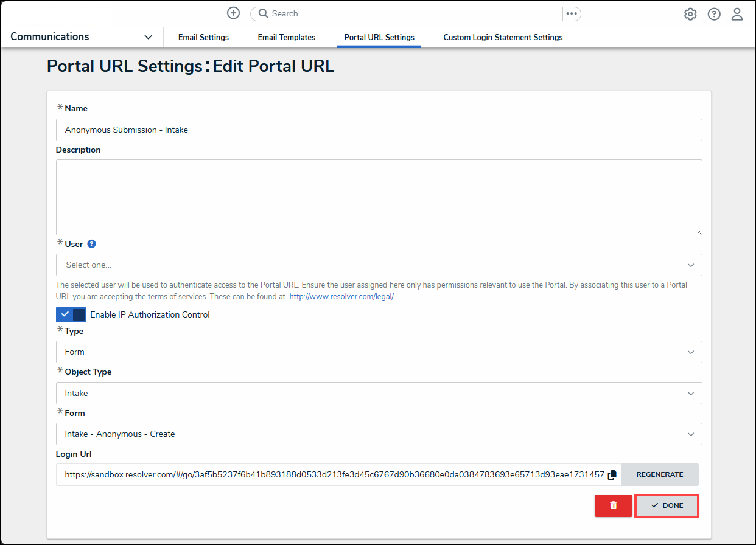Image resolution: width=756 pixels, height=545 pixels.
Task: Open the admin settings gear
Action: point(690,14)
